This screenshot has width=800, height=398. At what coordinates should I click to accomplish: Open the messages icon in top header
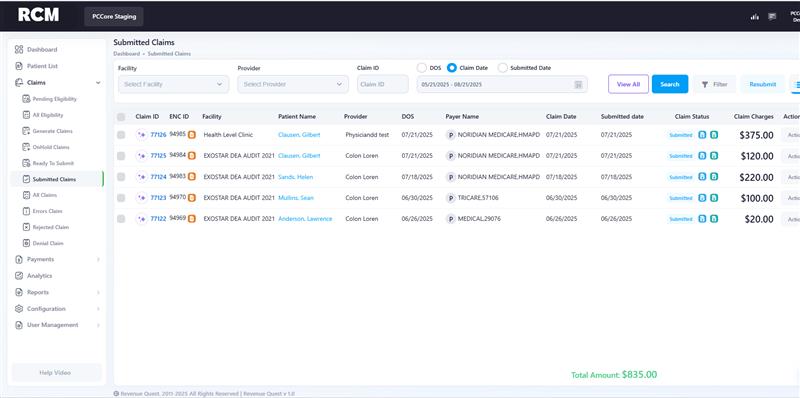772,17
